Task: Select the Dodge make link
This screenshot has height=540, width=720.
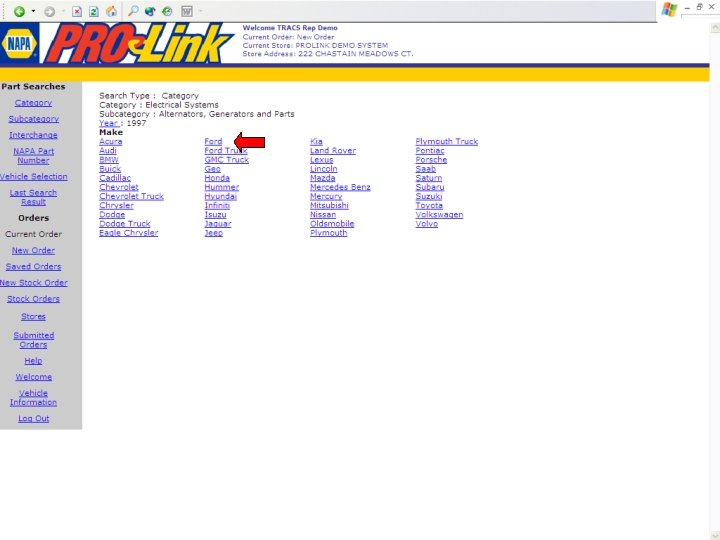Action: pyautogui.click(x=112, y=215)
